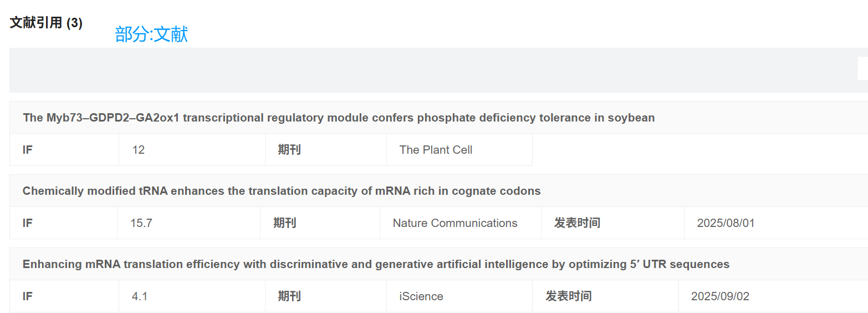Open the Enhancing mRNA translation efficiency article
868x313 pixels.
click(375, 264)
